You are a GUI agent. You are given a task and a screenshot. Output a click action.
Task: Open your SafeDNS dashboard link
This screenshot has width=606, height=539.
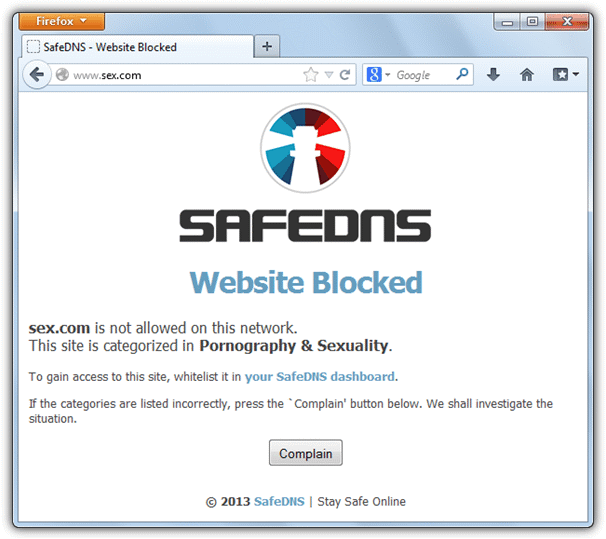pos(320,376)
